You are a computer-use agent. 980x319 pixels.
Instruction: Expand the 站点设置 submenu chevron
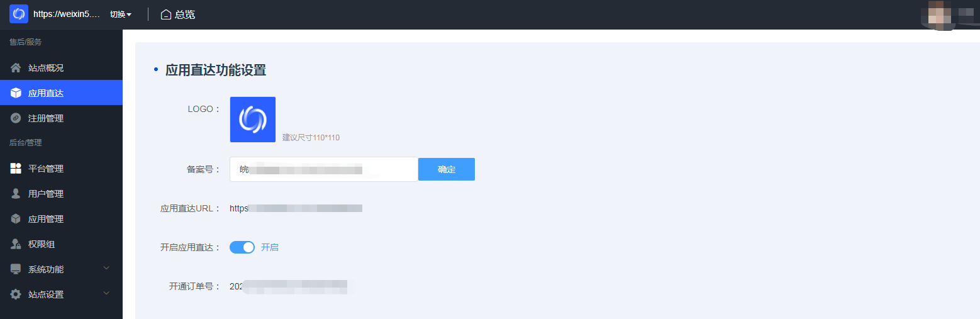point(106,293)
